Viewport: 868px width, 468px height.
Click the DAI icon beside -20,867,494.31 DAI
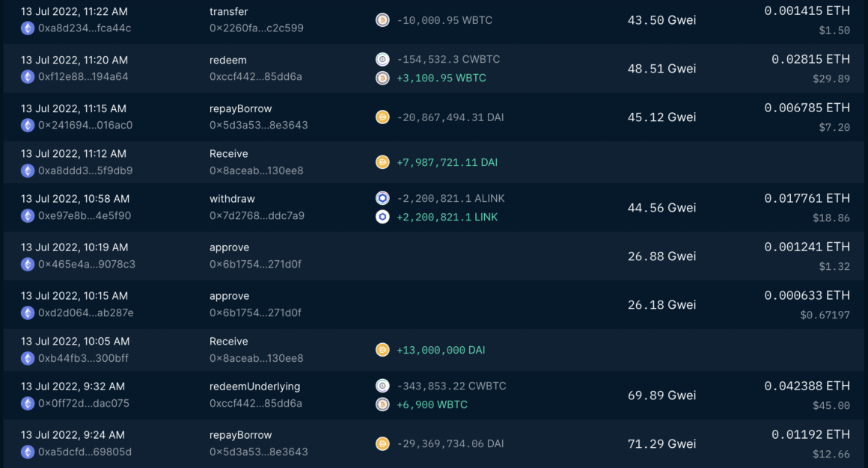point(382,117)
